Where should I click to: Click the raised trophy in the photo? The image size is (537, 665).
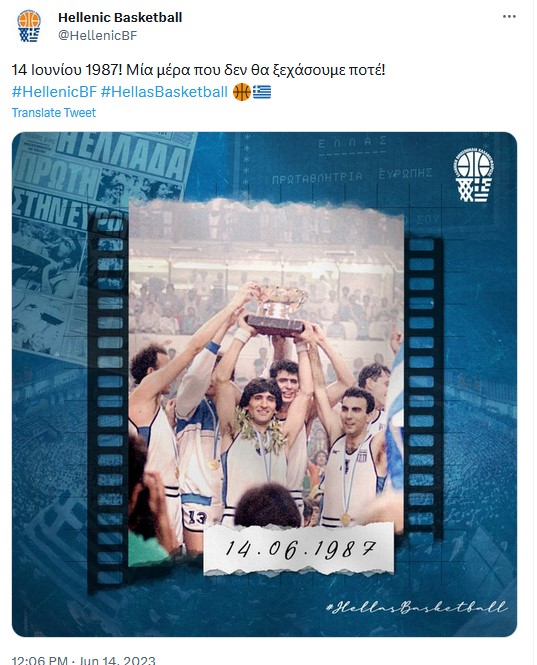(x=277, y=308)
